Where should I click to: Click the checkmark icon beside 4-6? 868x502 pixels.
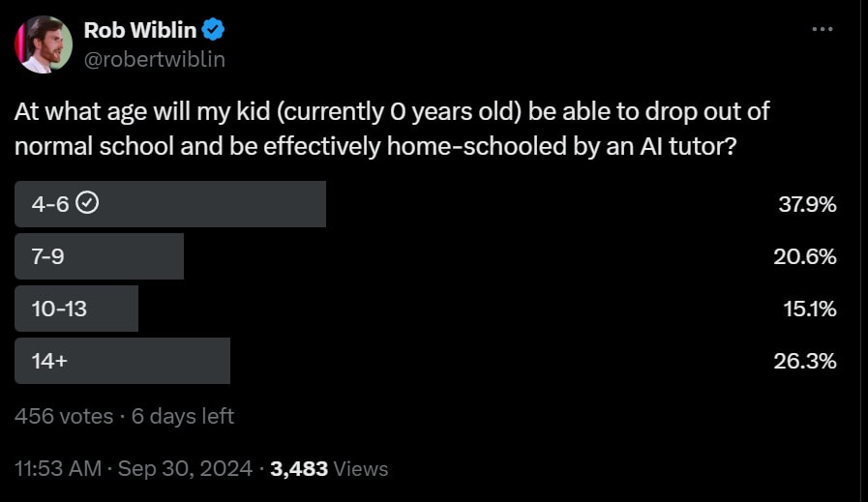click(87, 203)
